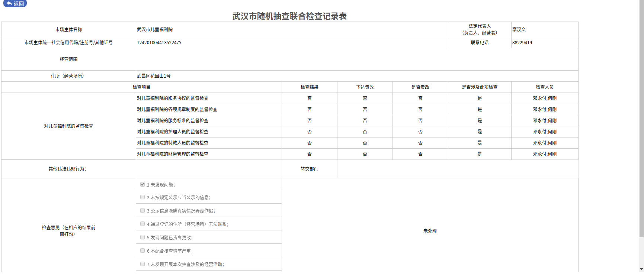Click the 未处理 status text
The image size is (644, 275).
(430, 231)
